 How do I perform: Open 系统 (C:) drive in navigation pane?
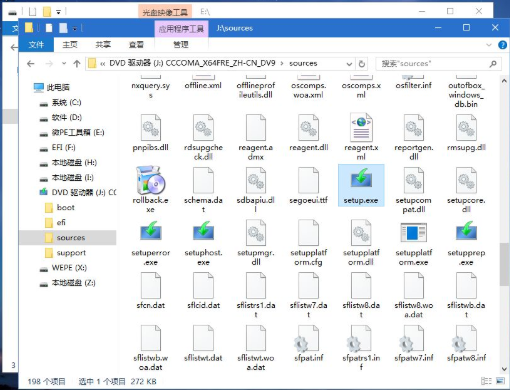pos(60,102)
